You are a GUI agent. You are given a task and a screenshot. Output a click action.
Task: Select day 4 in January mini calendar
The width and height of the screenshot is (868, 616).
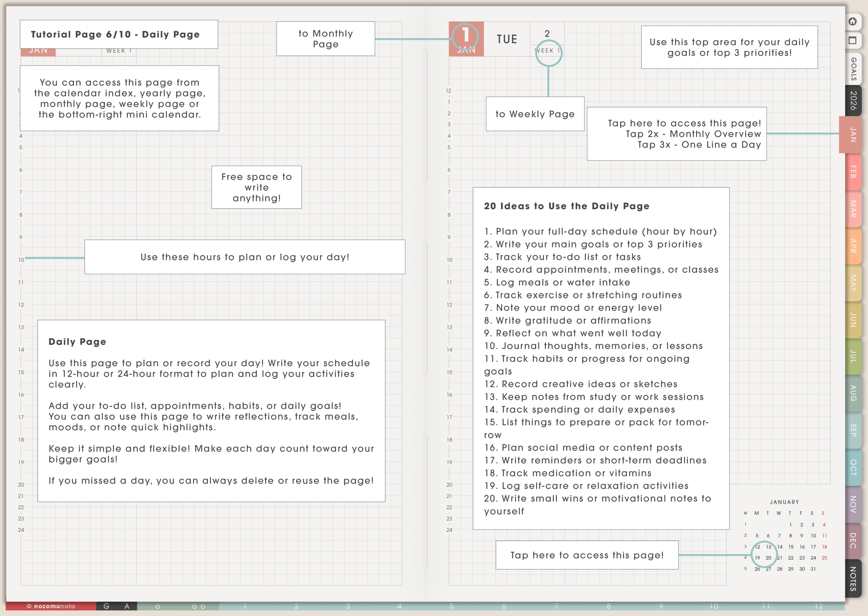[824, 525]
